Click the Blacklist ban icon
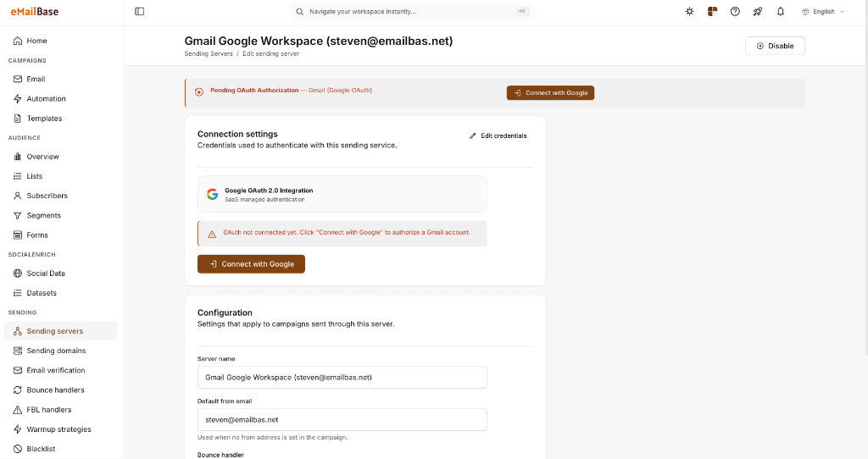The width and height of the screenshot is (868, 459). click(x=18, y=449)
